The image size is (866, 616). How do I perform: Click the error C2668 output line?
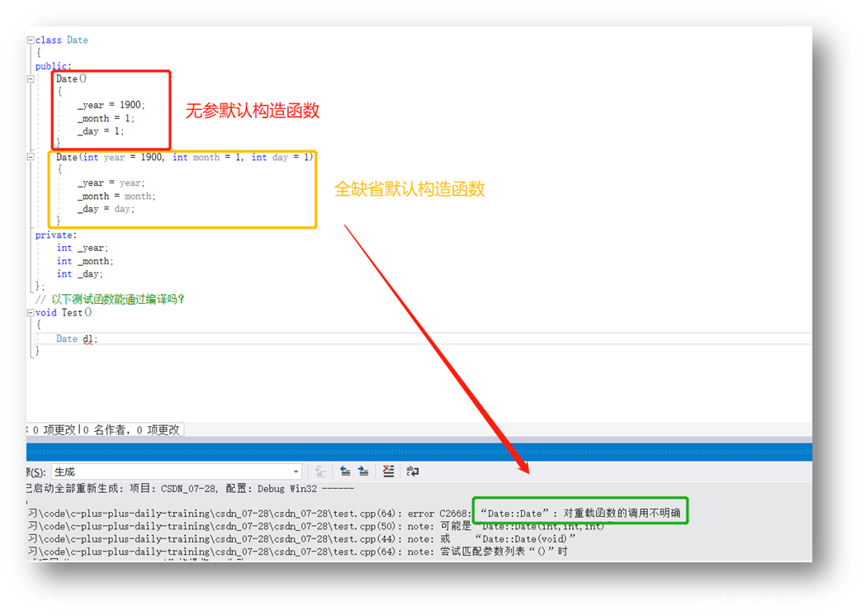click(355, 514)
